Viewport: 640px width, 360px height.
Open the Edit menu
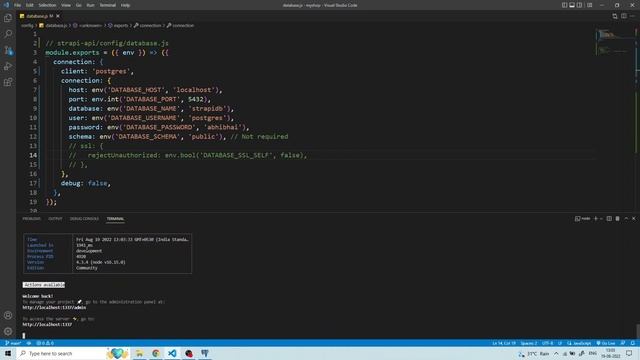[x=29, y=5]
